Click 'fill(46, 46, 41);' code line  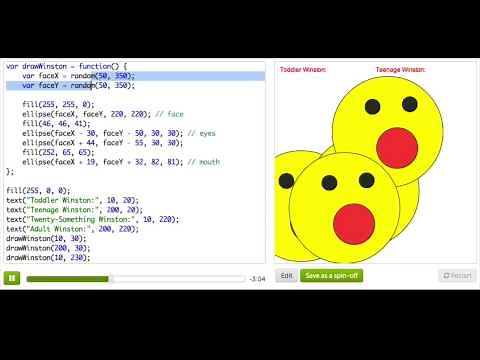(x=56, y=124)
